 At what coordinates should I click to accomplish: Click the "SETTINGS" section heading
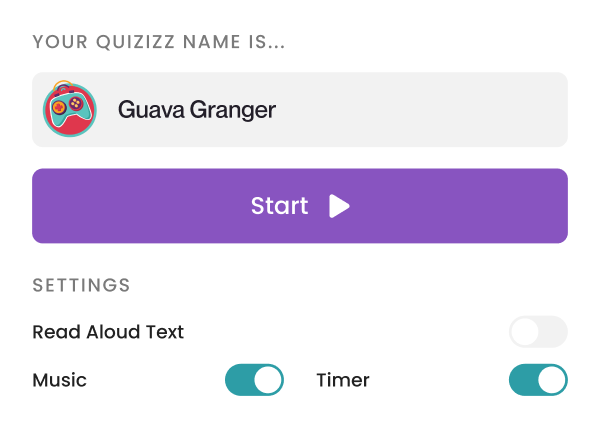[x=81, y=285]
